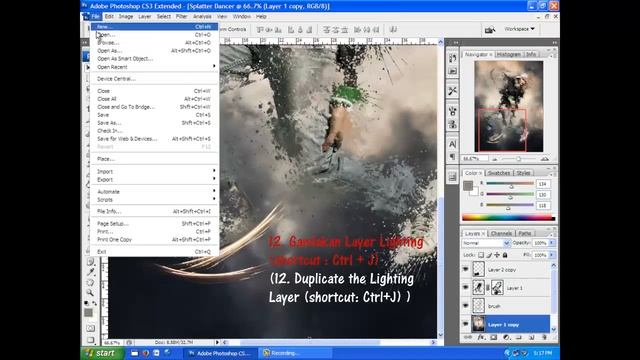This screenshot has height=360, width=640.
Task: Delete layer using trash icon
Action: click(x=544, y=338)
